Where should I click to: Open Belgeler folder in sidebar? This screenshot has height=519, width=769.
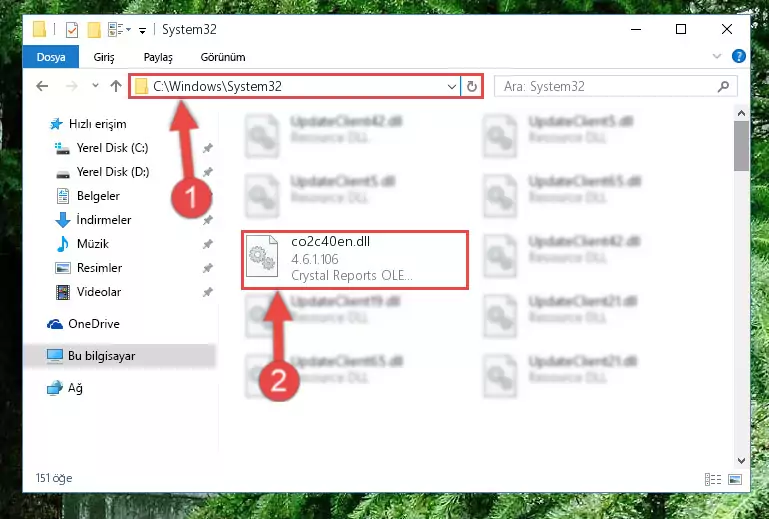click(x=98, y=196)
